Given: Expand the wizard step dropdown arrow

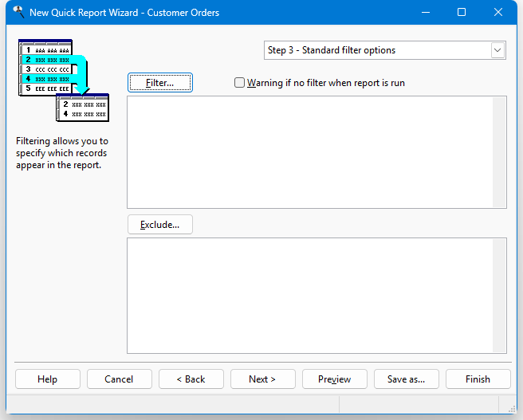Looking at the screenshot, I should [x=498, y=50].
